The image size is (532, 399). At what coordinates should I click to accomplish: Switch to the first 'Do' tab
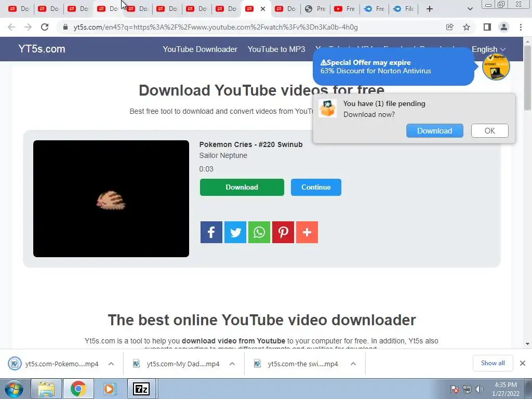[19, 9]
